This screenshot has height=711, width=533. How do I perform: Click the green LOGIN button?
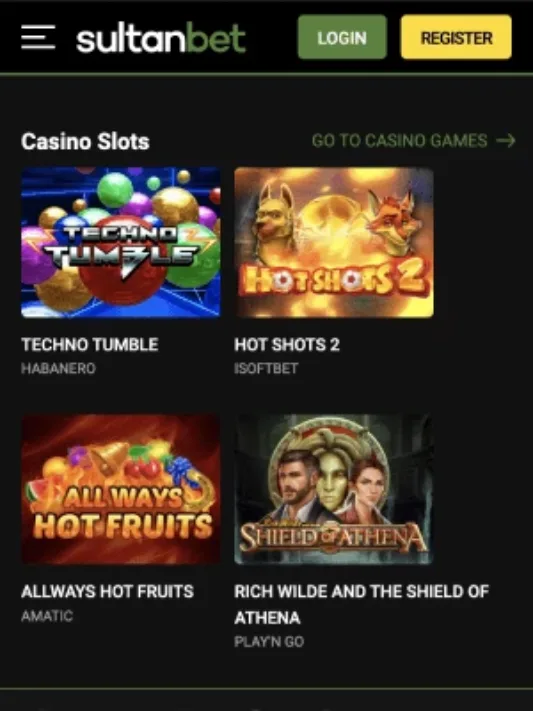342,37
